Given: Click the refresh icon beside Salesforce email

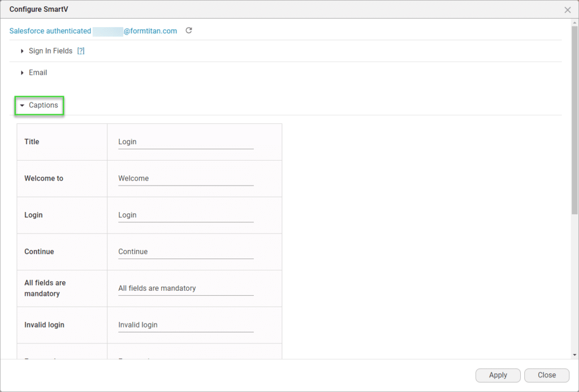Looking at the screenshot, I should click(189, 31).
